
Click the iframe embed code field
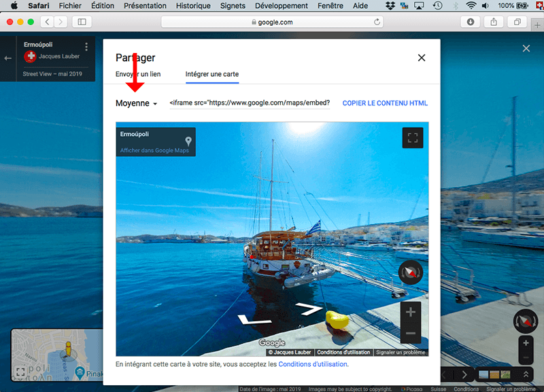pos(250,103)
